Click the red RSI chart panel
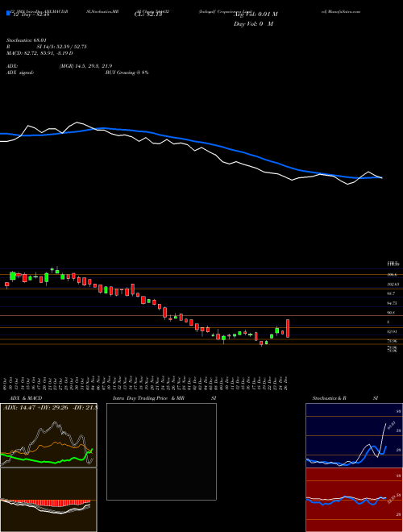 click(x=354, y=500)
